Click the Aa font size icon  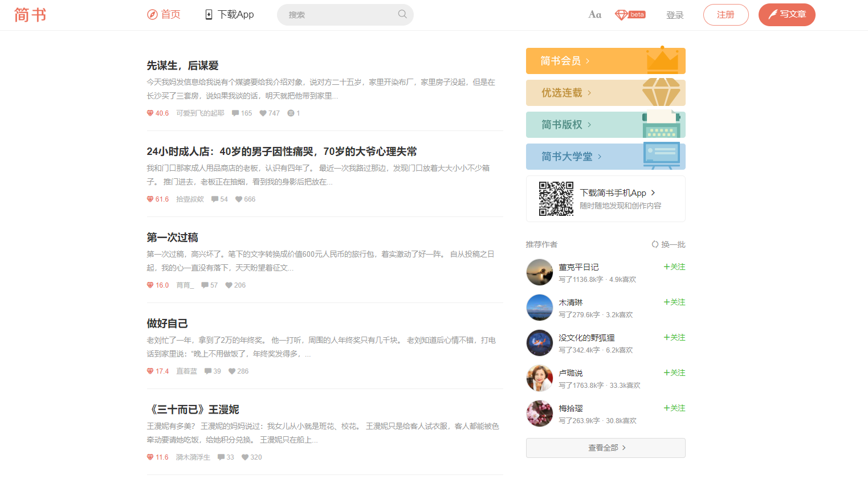[x=594, y=14]
